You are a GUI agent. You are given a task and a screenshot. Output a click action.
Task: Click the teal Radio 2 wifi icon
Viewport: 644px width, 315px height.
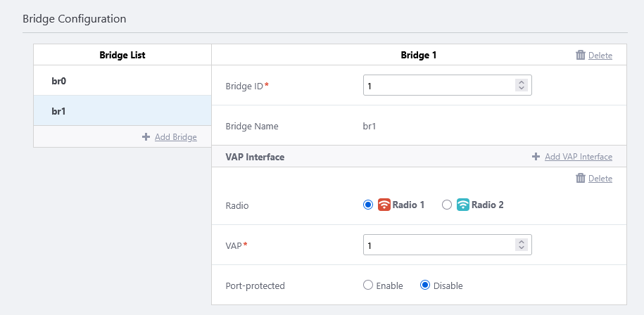tap(462, 205)
